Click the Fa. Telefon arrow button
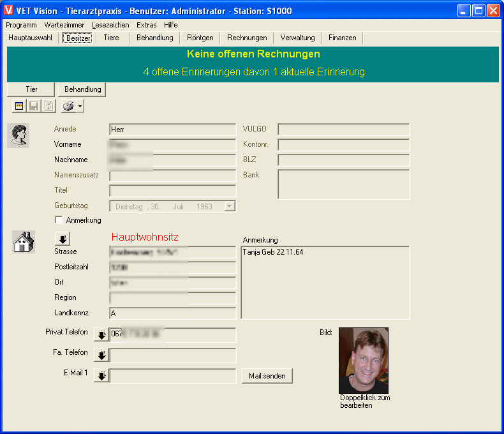Viewport: 504px width, 434px height. [x=101, y=355]
